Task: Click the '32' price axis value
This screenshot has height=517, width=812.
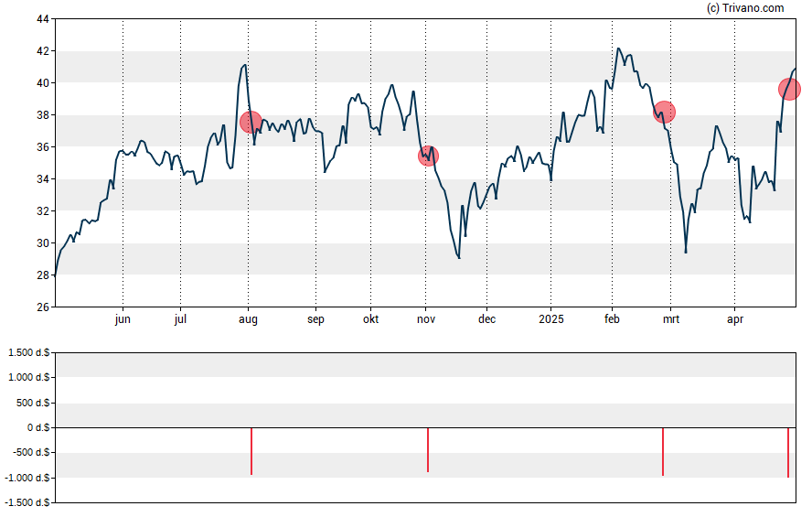Action: (43, 211)
